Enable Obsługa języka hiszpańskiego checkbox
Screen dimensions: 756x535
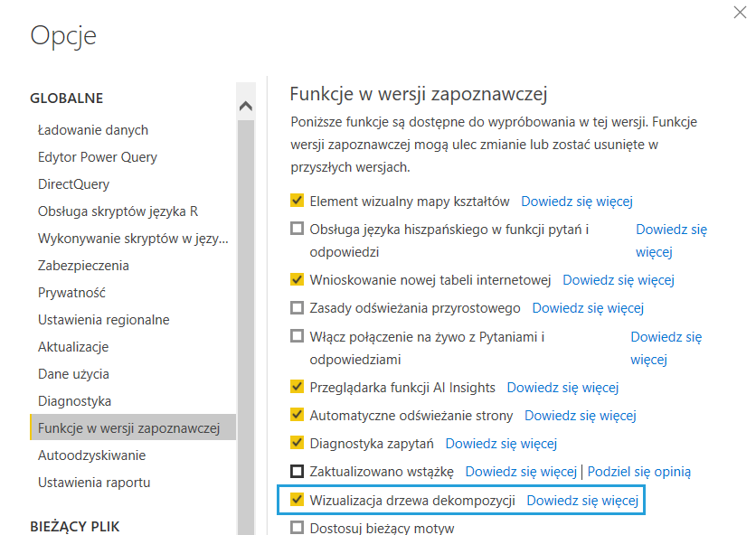point(297,229)
